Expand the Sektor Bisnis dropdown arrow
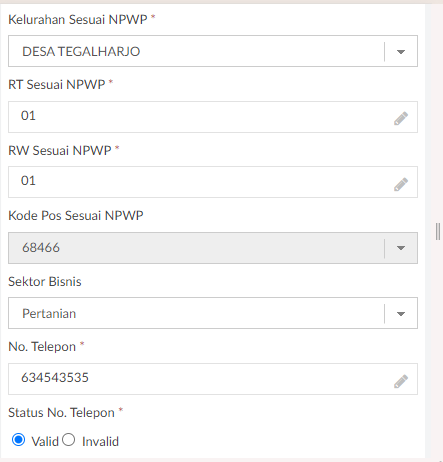 coord(401,314)
